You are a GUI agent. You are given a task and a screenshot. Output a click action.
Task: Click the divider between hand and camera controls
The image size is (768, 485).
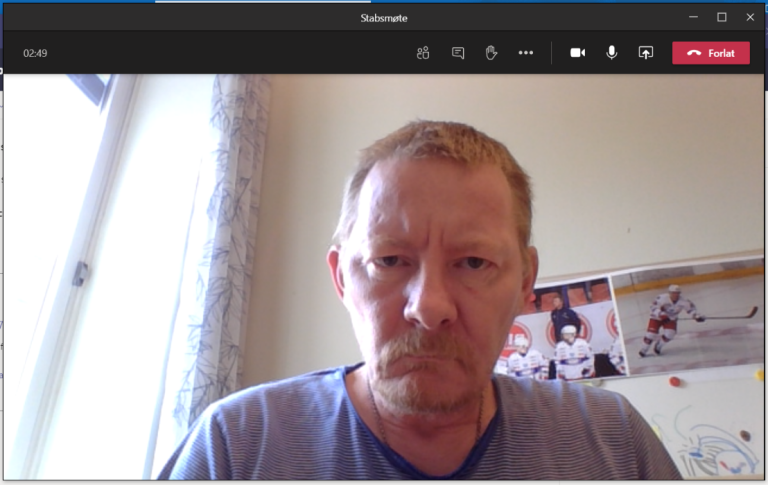(x=551, y=53)
